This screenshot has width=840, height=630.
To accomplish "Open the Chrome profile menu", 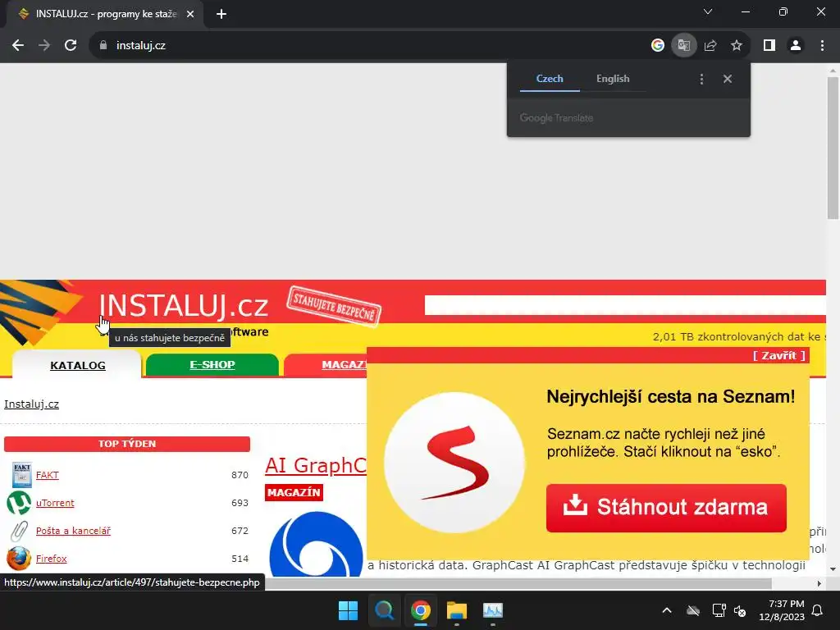I will click(x=796, y=46).
